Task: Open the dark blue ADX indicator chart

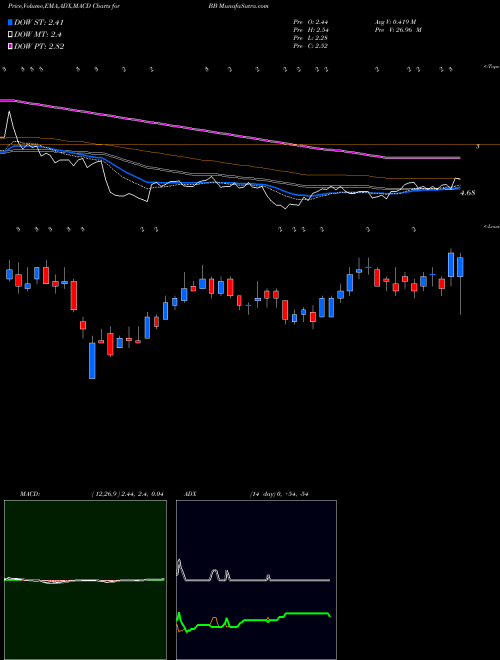Action: (x=256, y=580)
